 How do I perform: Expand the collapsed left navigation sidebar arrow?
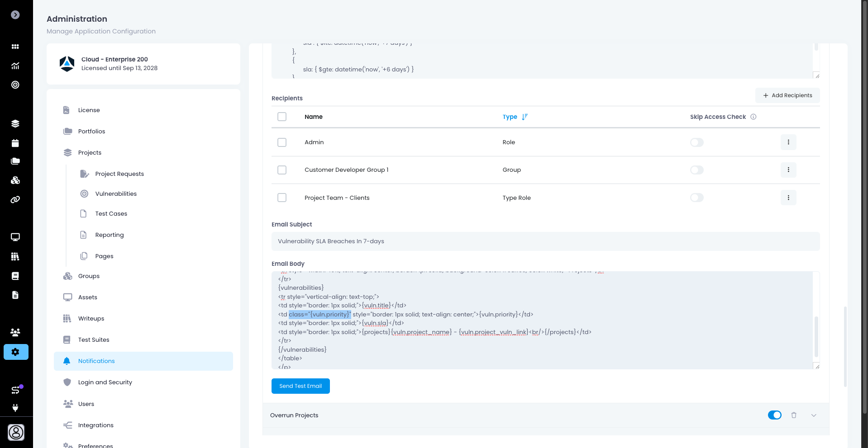[x=15, y=15]
